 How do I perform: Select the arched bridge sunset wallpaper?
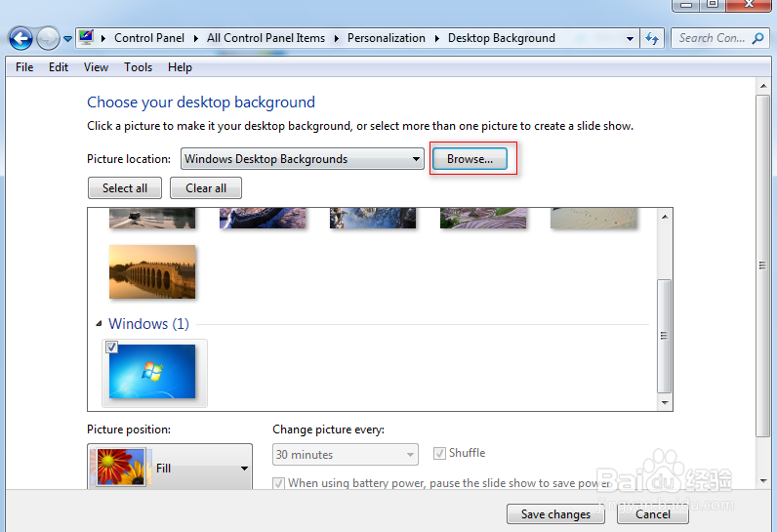point(152,272)
